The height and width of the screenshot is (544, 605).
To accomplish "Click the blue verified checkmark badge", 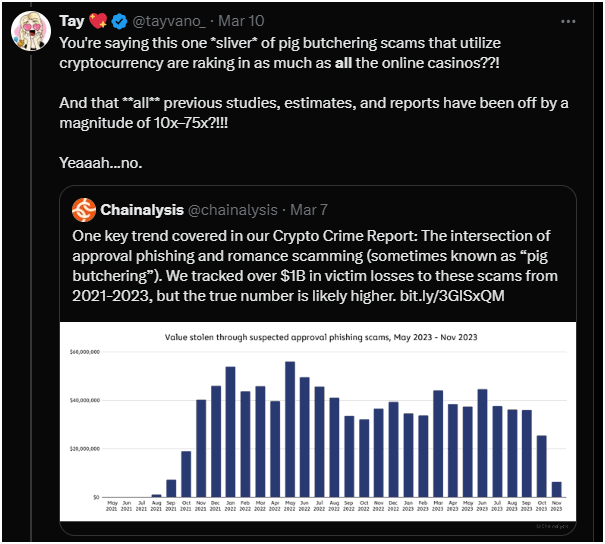I will tap(120, 21).
